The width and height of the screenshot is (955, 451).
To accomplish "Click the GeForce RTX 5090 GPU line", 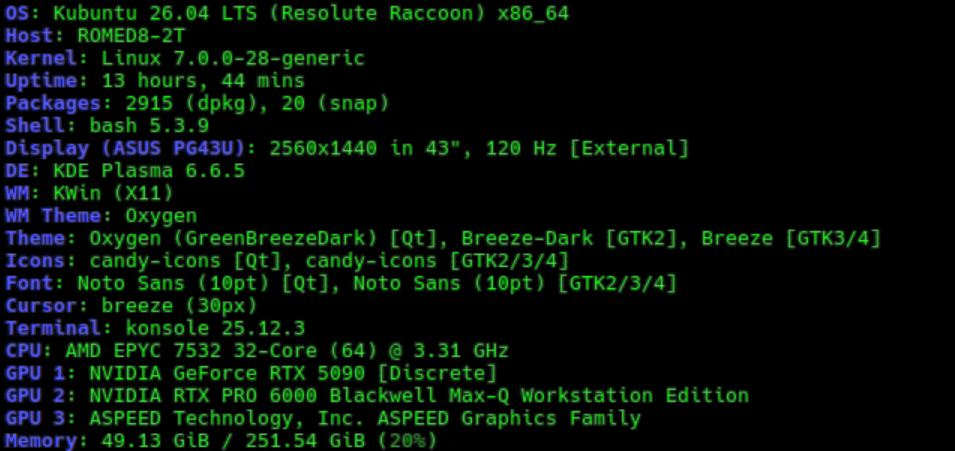I will pos(251,374).
